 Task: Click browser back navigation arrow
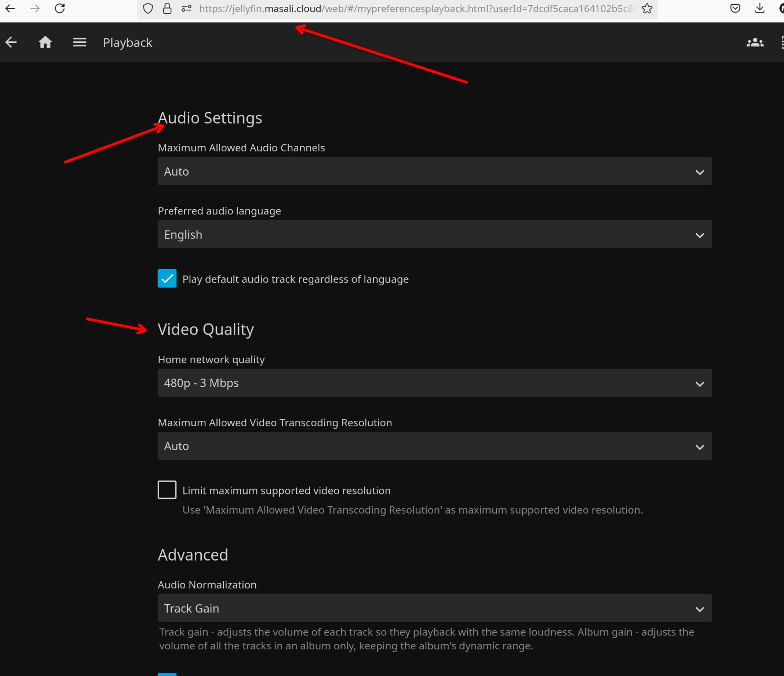point(10,8)
